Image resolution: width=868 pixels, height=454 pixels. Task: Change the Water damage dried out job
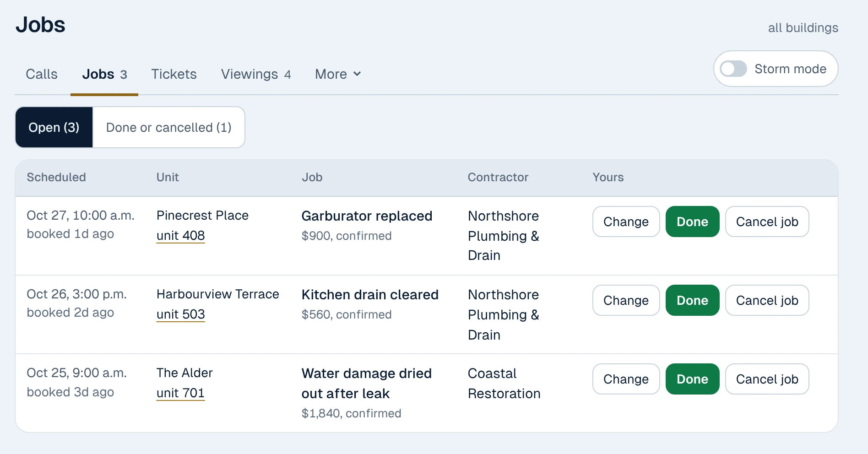pyautogui.click(x=626, y=379)
